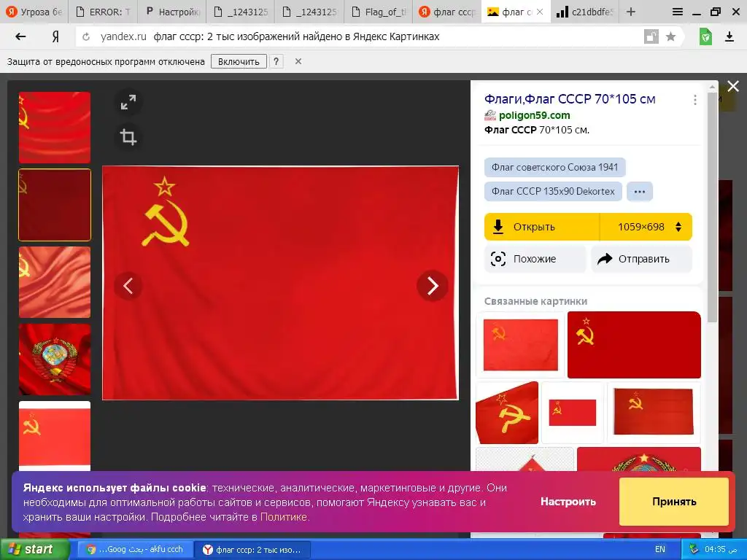747x560 pixels.
Task: Open a new tab with the plus icon
Action: tap(631, 12)
